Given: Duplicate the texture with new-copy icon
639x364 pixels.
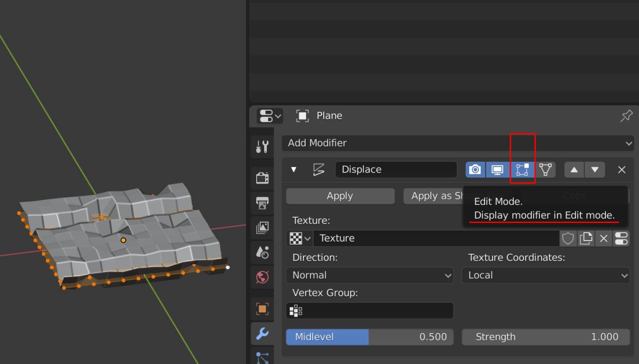Looking at the screenshot, I should (x=586, y=238).
